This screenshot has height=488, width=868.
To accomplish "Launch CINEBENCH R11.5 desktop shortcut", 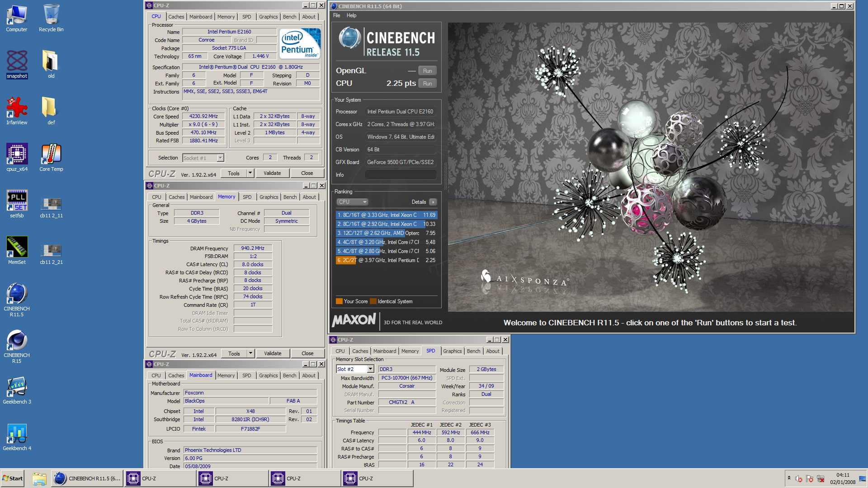I will pos(17,300).
